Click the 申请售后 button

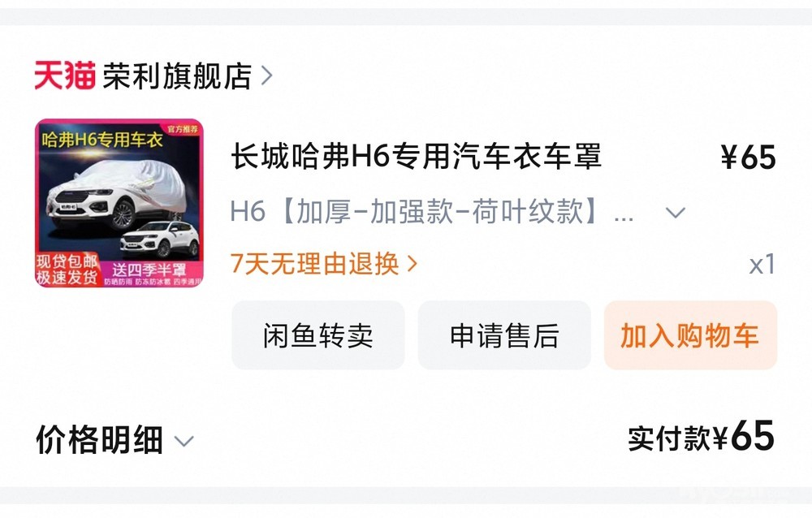(x=504, y=335)
